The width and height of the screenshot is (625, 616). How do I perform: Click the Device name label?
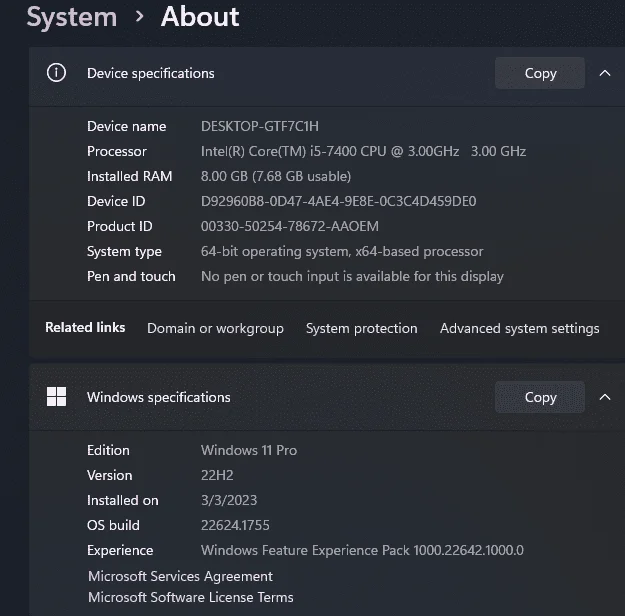point(127,126)
